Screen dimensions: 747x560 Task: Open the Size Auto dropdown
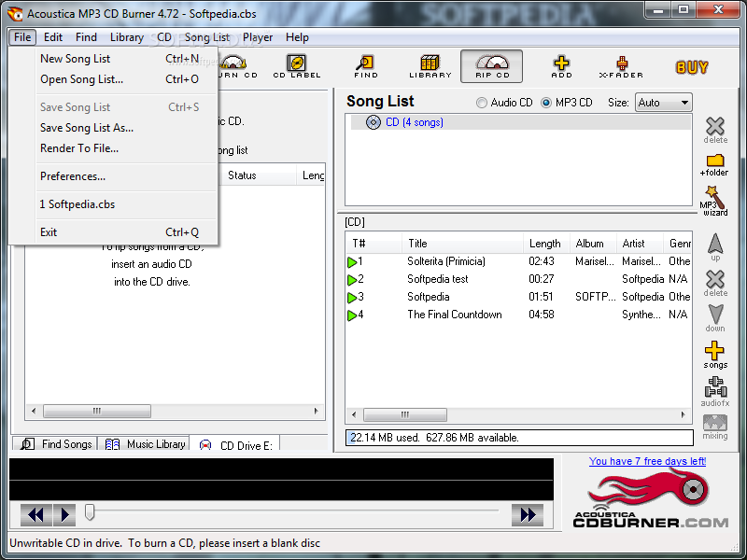point(663,103)
